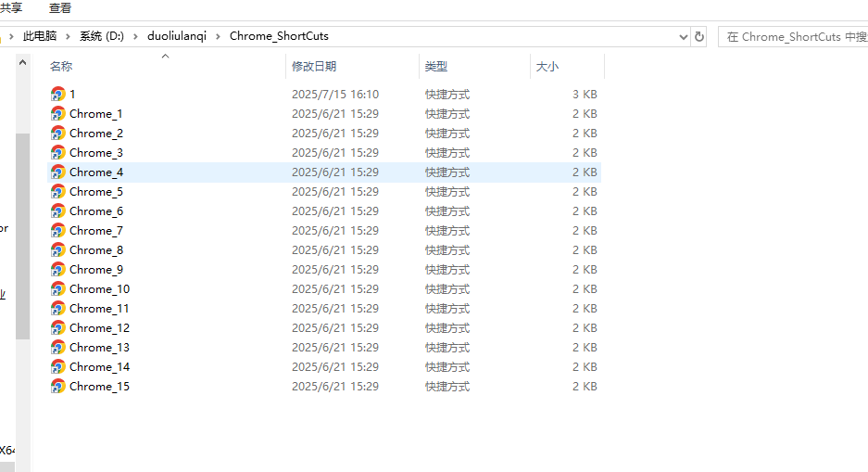Click the Chrome_ShortCuts breadcrumb segment
The width and height of the screenshot is (868, 472).
(279, 36)
